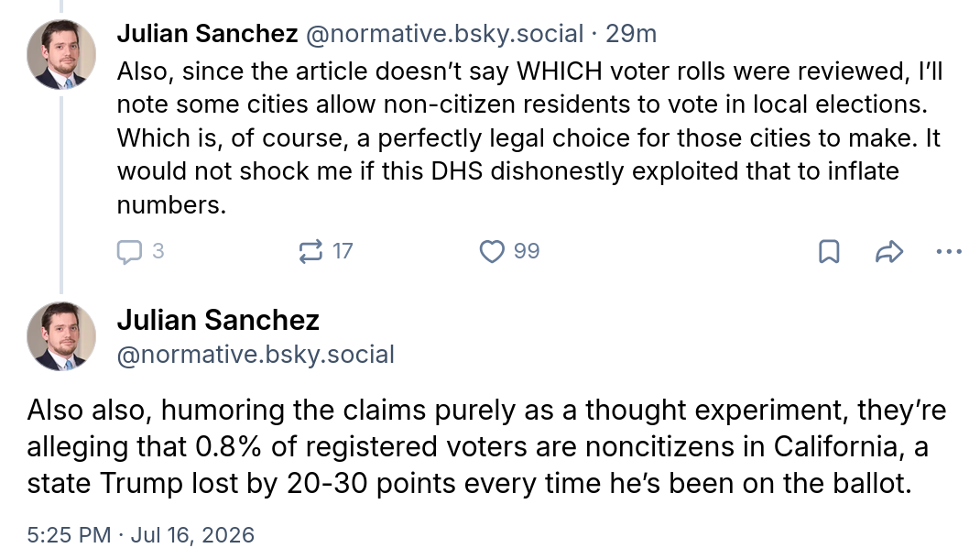The image size is (980, 559).
Task: Click the post text about California registered voters
Action: pyautogui.click(x=486, y=447)
